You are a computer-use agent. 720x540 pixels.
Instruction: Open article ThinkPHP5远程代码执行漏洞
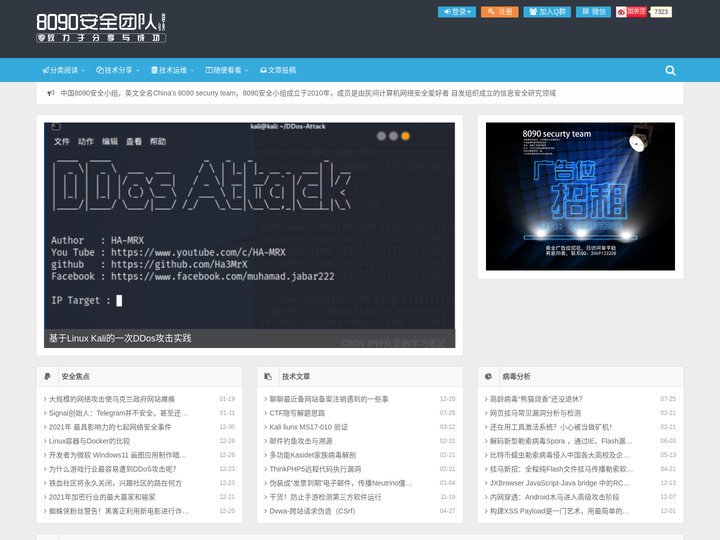tap(315, 469)
